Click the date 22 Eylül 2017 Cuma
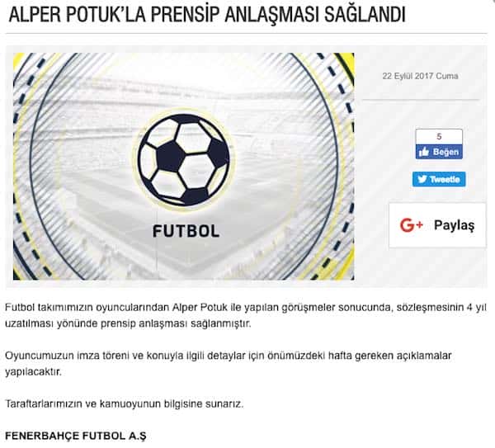495x448 pixels. pyautogui.click(x=420, y=76)
